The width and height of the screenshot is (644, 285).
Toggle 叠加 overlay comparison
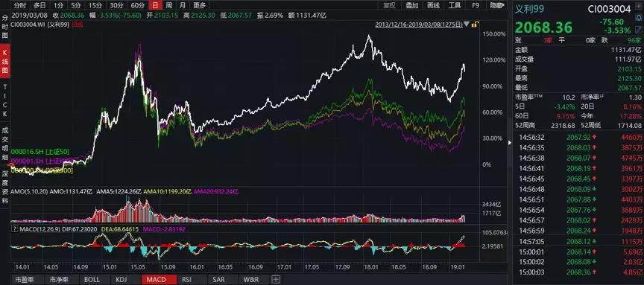pyautogui.click(x=411, y=5)
